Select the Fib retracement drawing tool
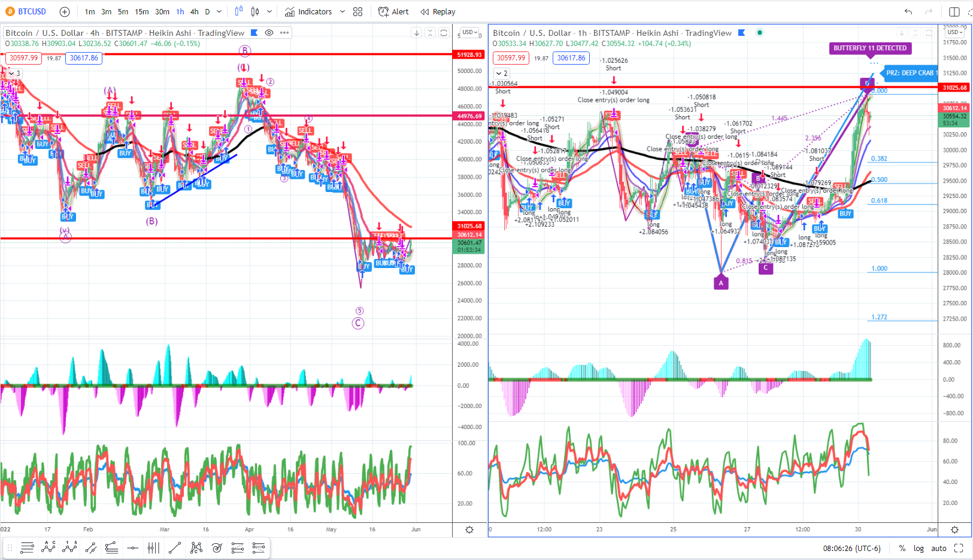Screen dimensions: 973x560 click(27, 547)
